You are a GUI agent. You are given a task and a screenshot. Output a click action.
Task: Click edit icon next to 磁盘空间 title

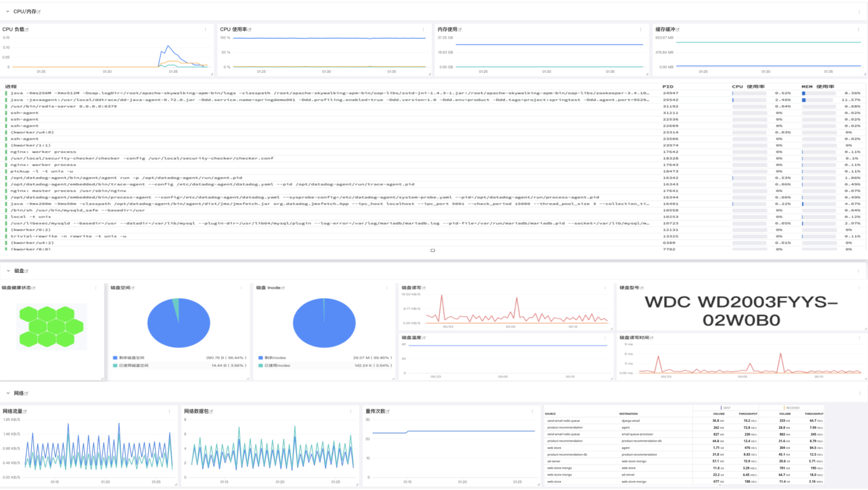click(x=133, y=288)
